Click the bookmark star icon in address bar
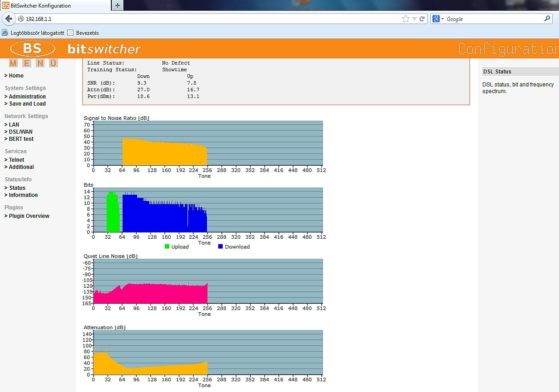 pos(405,19)
